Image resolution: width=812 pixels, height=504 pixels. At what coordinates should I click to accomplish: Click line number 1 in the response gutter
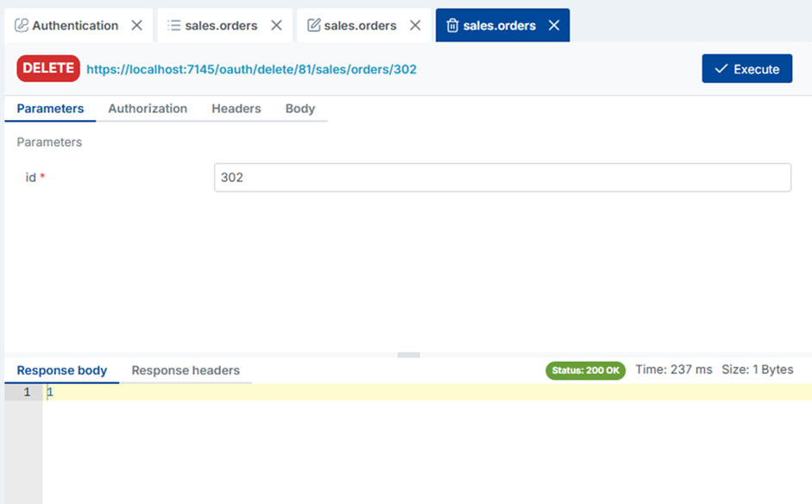(27, 391)
